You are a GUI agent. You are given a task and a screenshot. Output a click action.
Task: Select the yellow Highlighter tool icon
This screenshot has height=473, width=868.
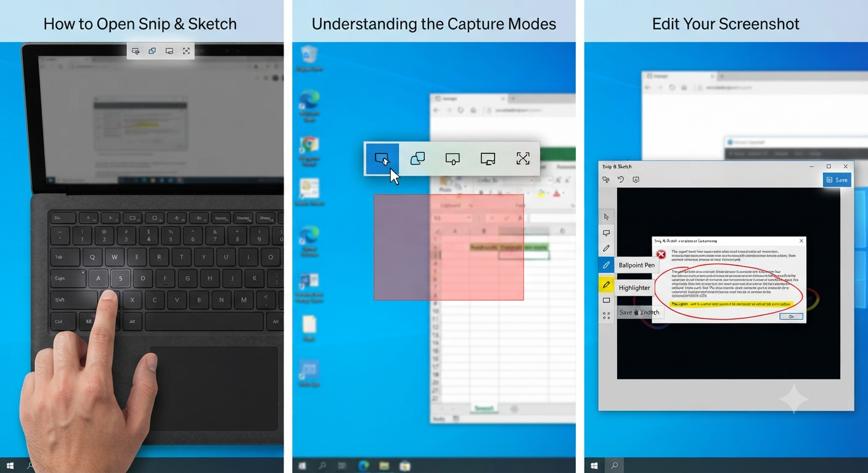(607, 285)
